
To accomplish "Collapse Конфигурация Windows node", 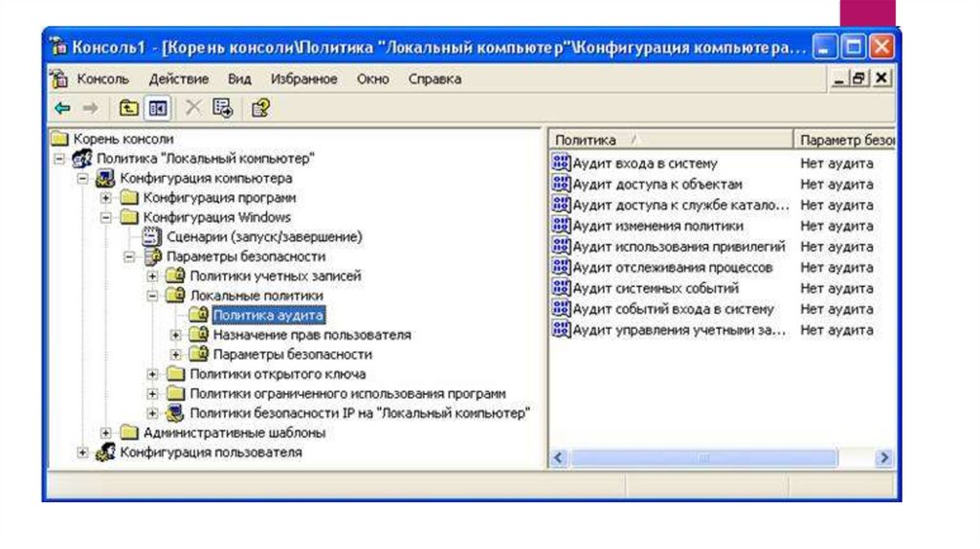I will 105,217.
